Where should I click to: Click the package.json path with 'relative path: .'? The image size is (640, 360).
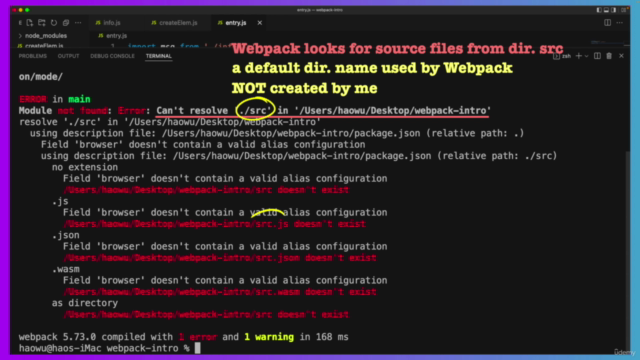pos(343,133)
